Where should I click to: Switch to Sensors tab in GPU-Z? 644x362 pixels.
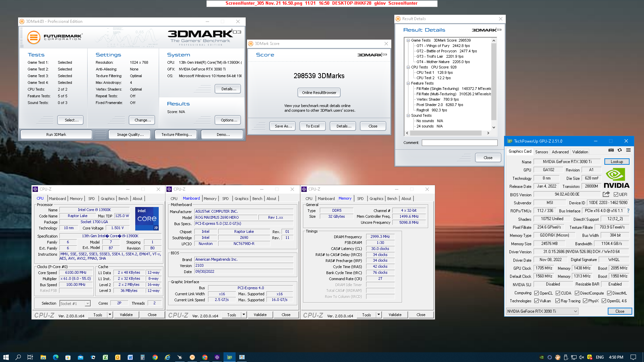point(541,152)
